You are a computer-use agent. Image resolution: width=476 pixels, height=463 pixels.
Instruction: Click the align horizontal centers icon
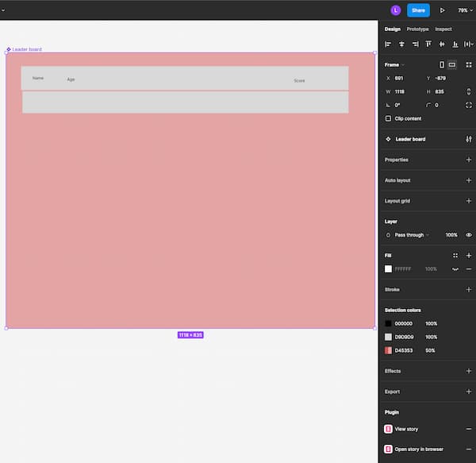[401, 44]
